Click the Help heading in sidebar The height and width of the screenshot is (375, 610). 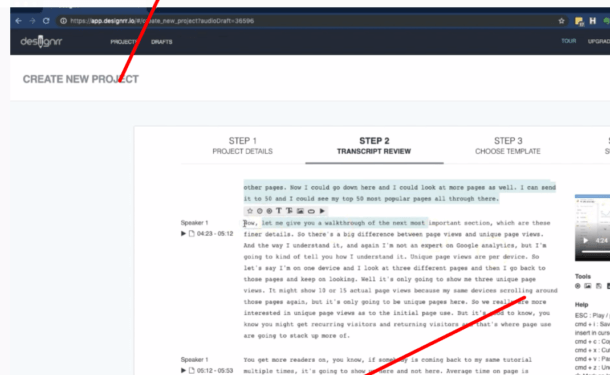point(582,305)
